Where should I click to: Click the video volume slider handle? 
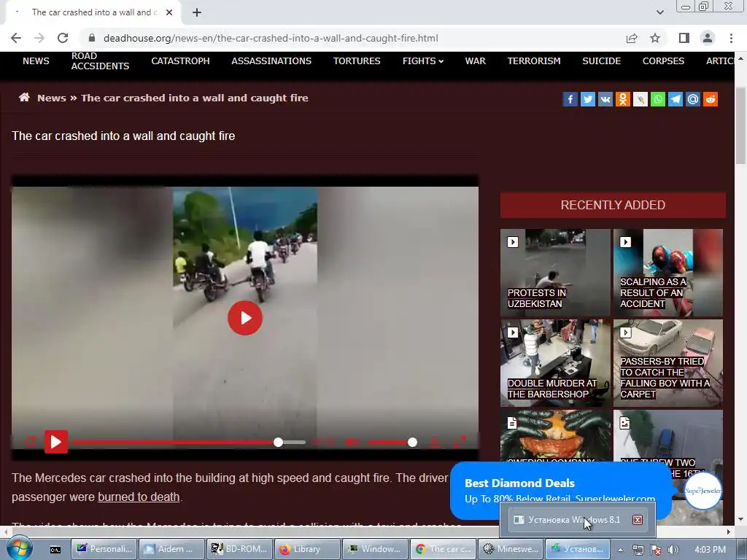(x=413, y=443)
